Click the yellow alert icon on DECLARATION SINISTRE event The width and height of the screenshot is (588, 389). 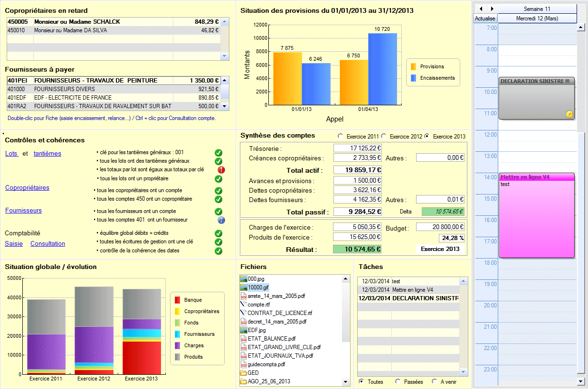(x=570, y=114)
